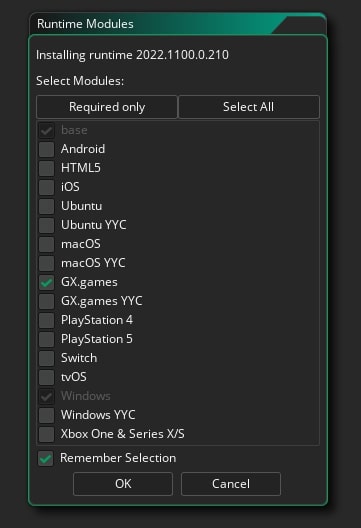Check the Windows YYC module box
The height and width of the screenshot is (528, 361).
(46, 415)
